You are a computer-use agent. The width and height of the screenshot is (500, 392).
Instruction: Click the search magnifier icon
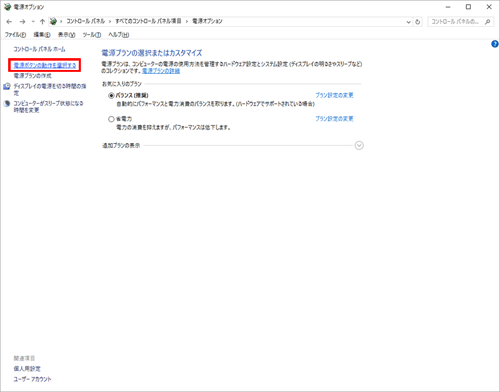pyautogui.click(x=487, y=22)
